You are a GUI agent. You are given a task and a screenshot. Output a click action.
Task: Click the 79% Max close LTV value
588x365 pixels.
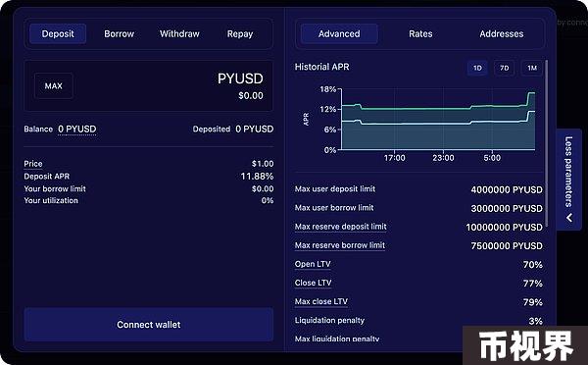[x=533, y=302]
